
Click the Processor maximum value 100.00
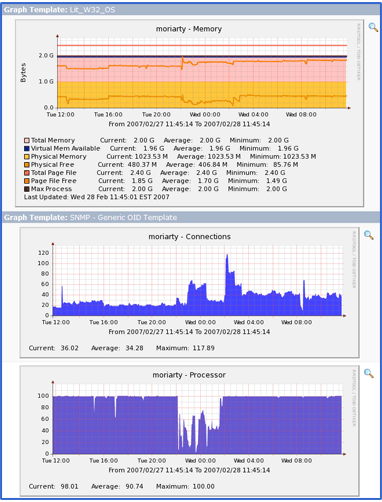(203, 486)
